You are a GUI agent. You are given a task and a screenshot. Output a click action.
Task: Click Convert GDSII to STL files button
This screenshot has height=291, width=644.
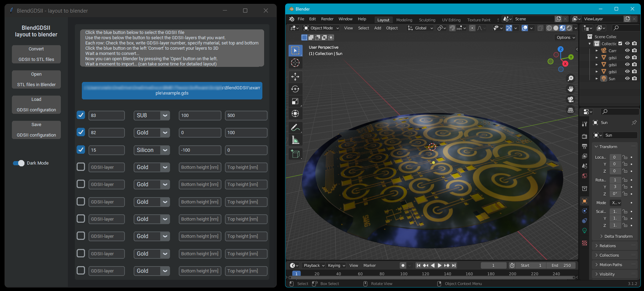(x=36, y=54)
